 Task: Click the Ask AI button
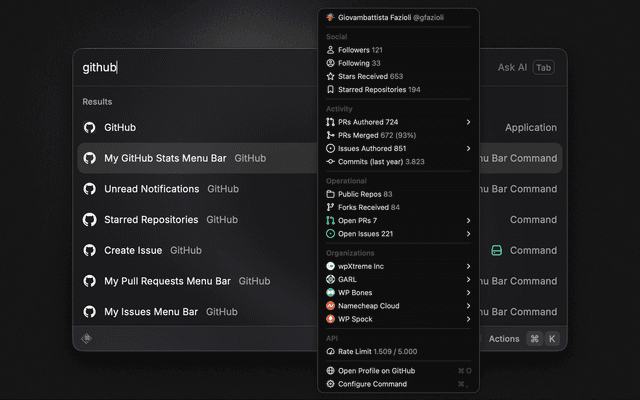(512, 67)
